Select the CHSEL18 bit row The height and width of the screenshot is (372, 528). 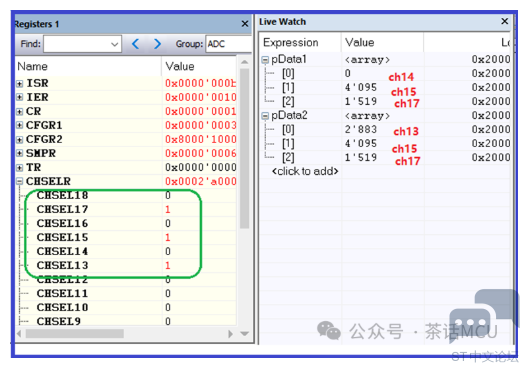click(x=126, y=195)
